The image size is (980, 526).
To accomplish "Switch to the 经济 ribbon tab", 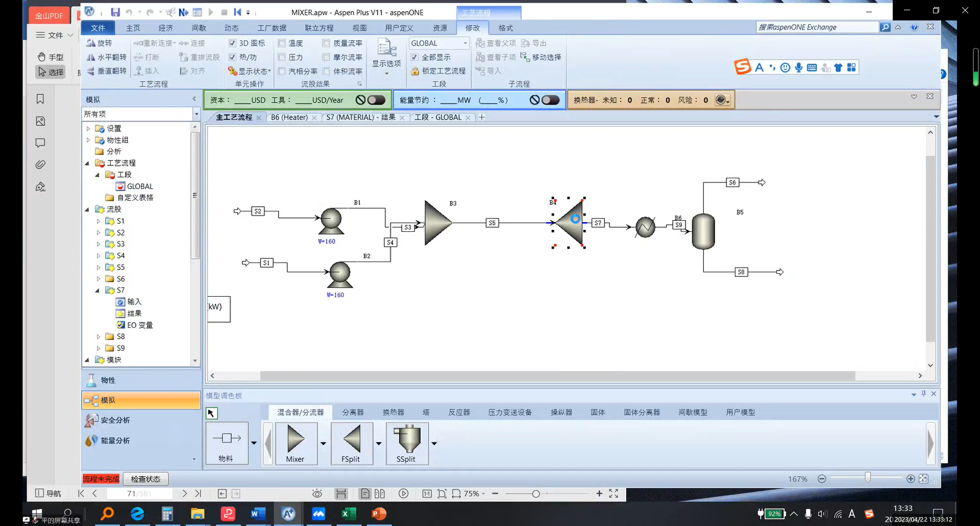I will (165, 28).
